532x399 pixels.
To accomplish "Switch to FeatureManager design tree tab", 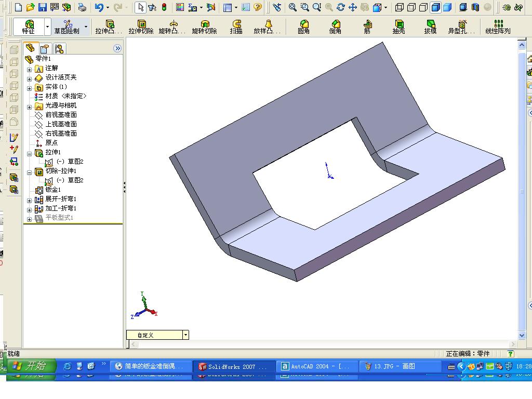I will [31, 48].
